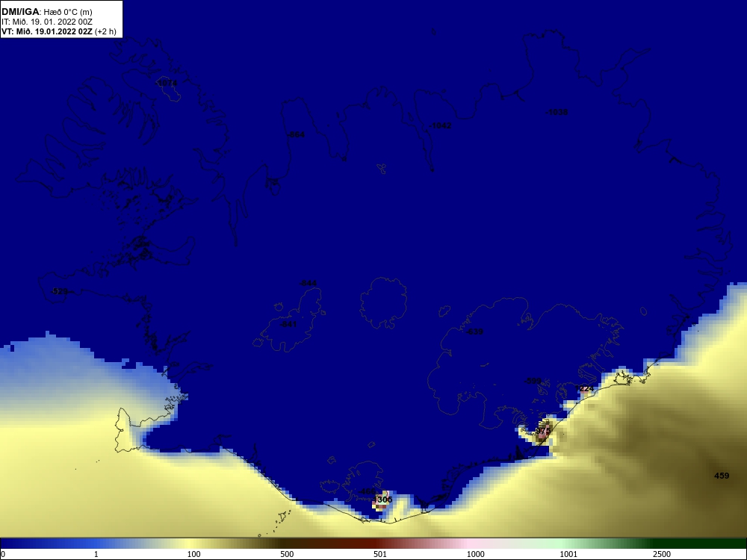Click the -841 value inside the glacier outline
The image size is (747, 560).
pyautogui.click(x=288, y=324)
